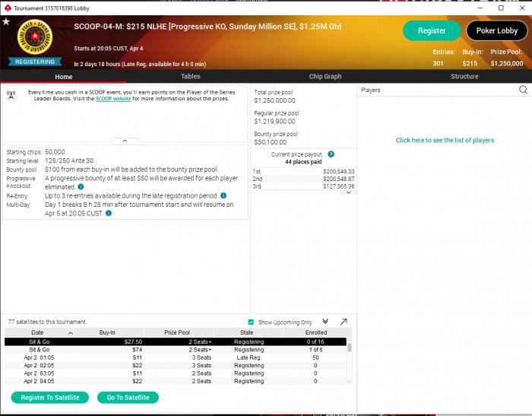Click the satellites list scrollbar thumb

[x=350, y=348]
